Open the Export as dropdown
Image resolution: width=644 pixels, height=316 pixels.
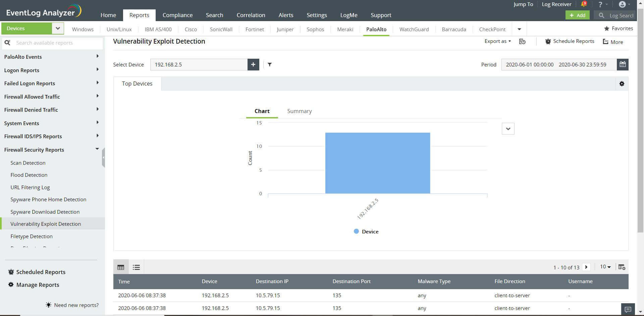(497, 41)
